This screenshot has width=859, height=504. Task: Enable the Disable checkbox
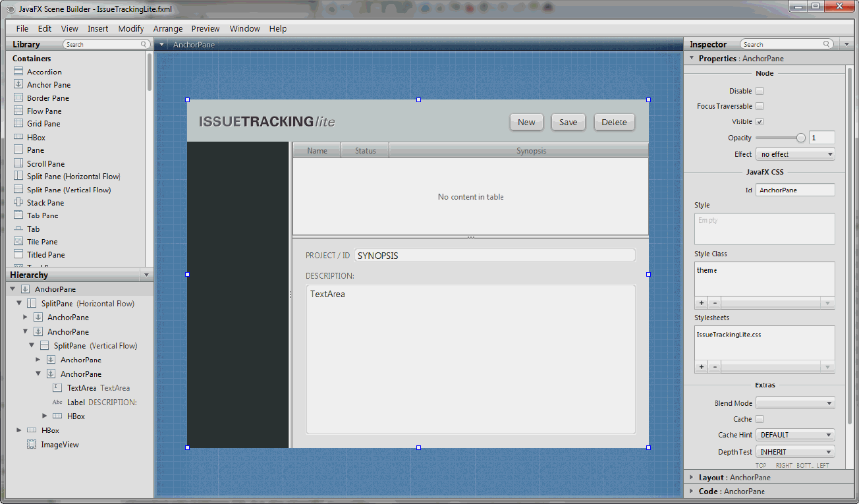point(759,90)
